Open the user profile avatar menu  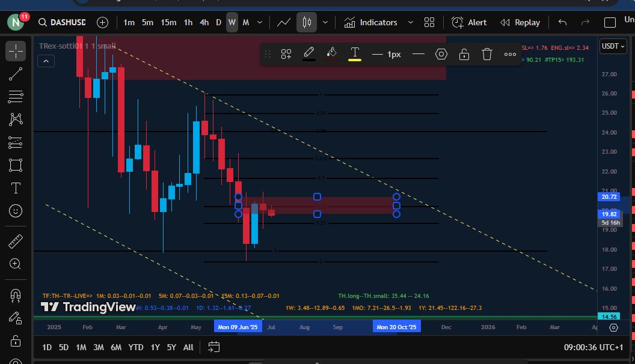tap(16, 22)
